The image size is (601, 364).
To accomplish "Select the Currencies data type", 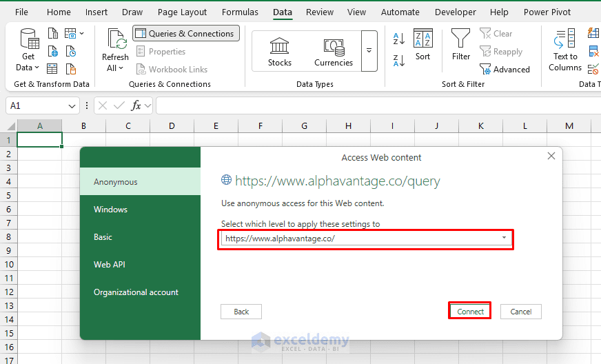I will [x=334, y=52].
